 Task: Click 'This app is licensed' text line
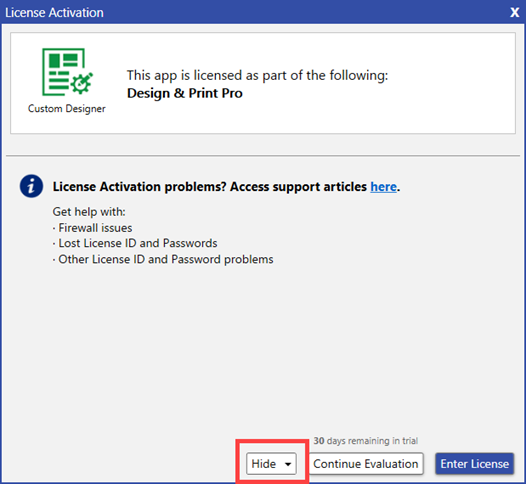coord(257,75)
